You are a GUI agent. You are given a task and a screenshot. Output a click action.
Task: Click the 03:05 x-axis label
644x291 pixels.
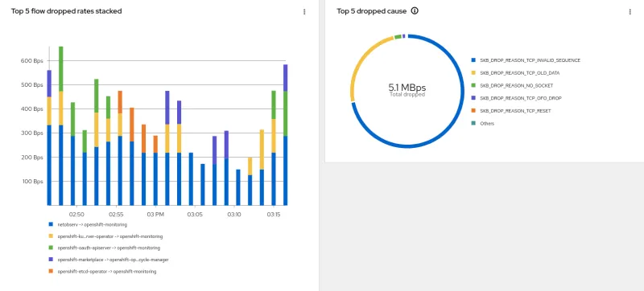click(195, 215)
